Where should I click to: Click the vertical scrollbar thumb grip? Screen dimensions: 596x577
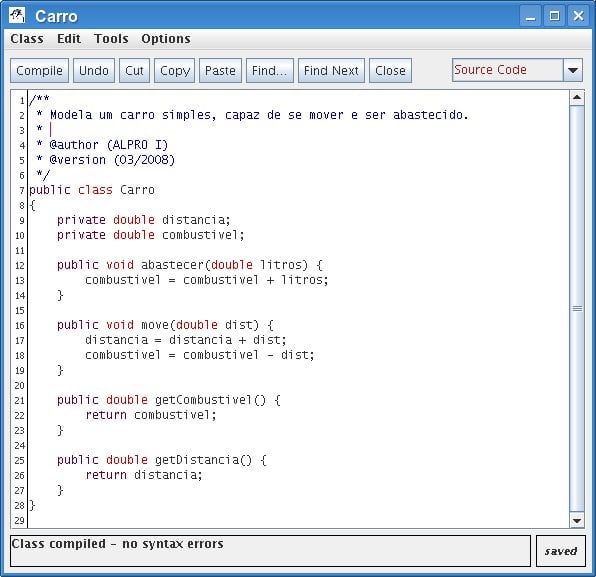(577, 308)
